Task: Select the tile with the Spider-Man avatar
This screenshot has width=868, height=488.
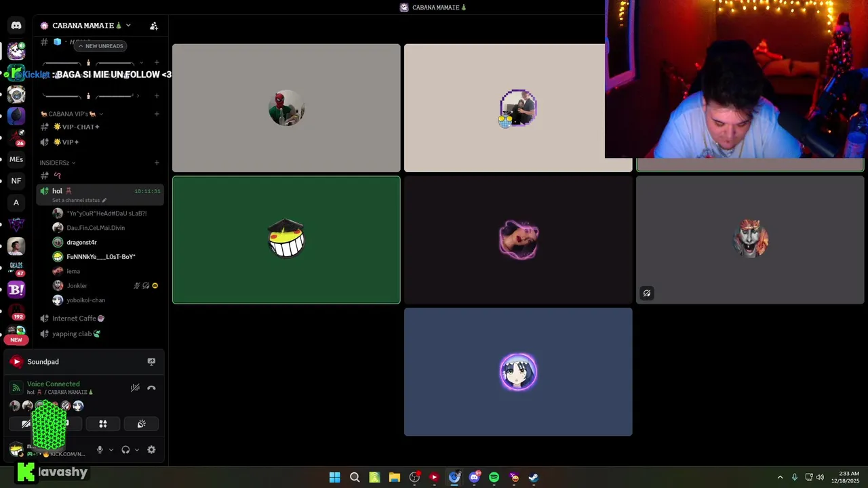Action: pyautogui.click(x=286, y=108)
